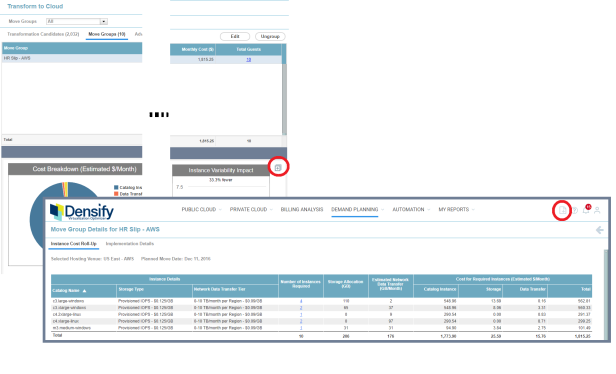Click the Edit button

(x=235, y=37)
